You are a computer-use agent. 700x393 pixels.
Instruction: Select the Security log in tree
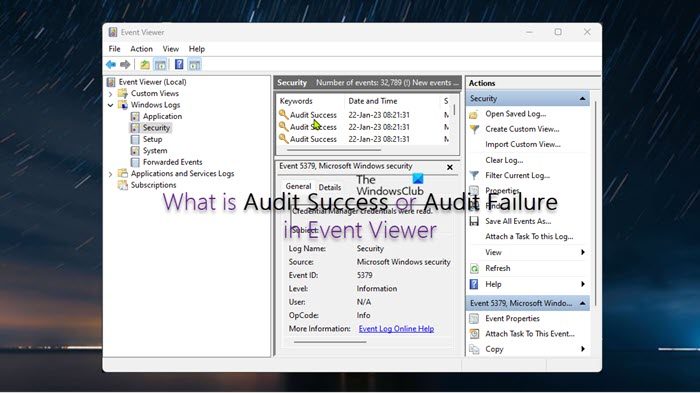pyautogui.click(x=156, y=128)
